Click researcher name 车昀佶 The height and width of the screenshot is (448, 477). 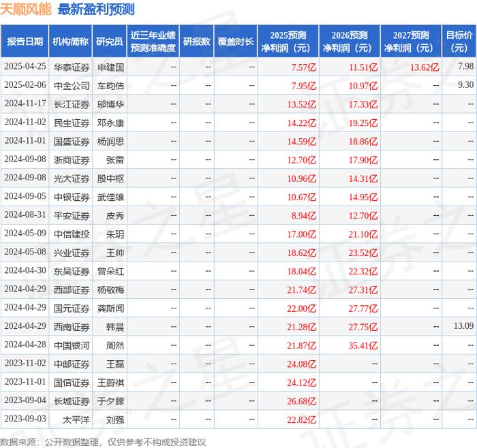tap(110, 86)
